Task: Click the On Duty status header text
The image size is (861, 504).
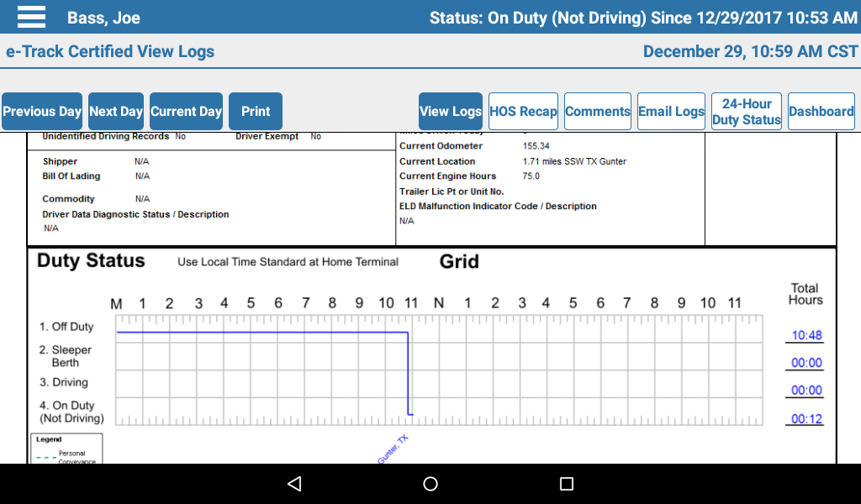Action: click(643, 18)
